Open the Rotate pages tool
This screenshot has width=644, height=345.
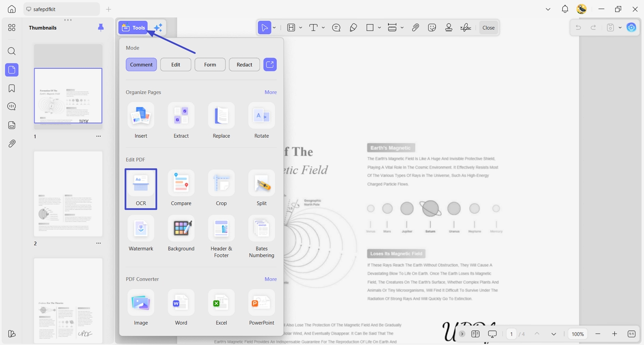pyautogui.click(x=262, y=121)
